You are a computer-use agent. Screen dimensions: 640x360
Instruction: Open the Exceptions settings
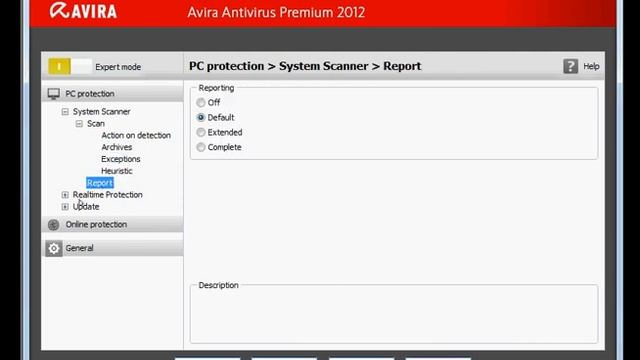click(121, 159)
